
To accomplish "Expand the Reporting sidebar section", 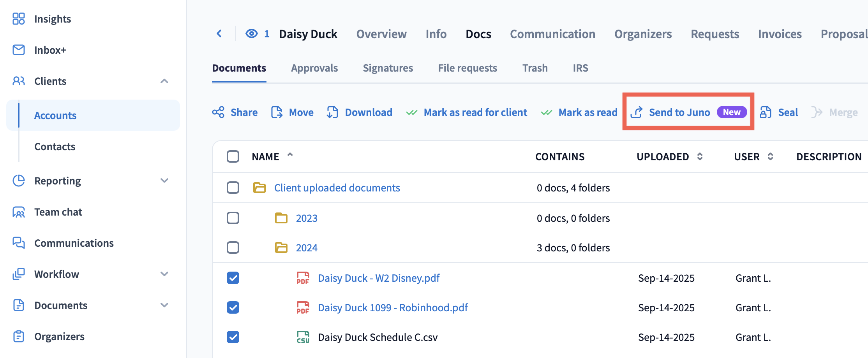I will pyautogui.click(x=164, y=181).
